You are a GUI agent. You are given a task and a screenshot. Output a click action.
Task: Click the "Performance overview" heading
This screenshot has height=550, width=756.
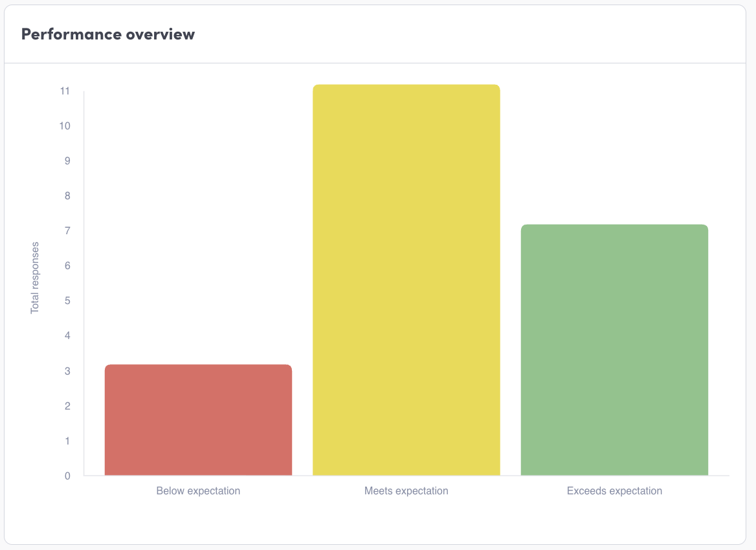point(108,34)
